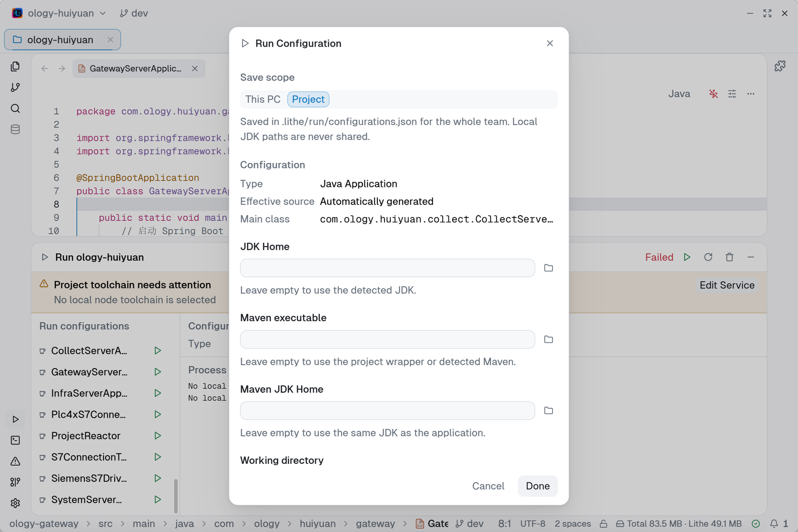The width and height of the screenshot is (798, 532).
Task: Change 2 spaces indentation setting
Action: click(x=573, y=524)
